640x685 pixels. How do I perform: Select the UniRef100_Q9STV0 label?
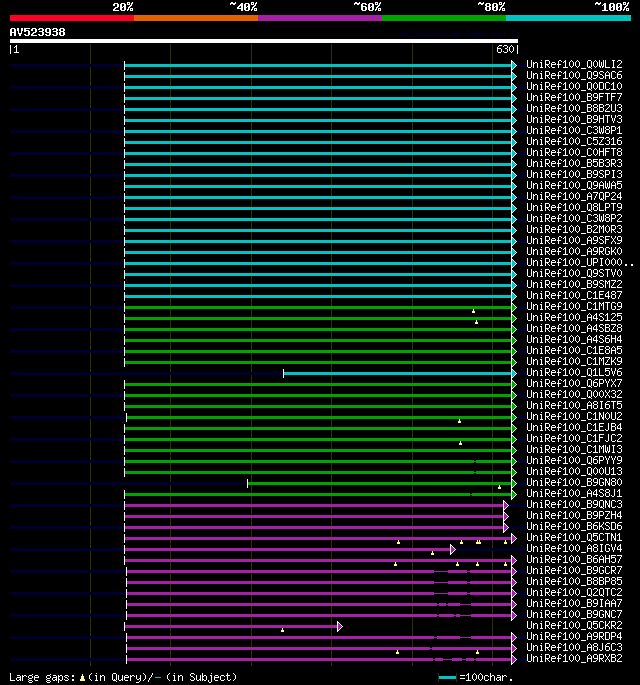click(x=574, y=273)
